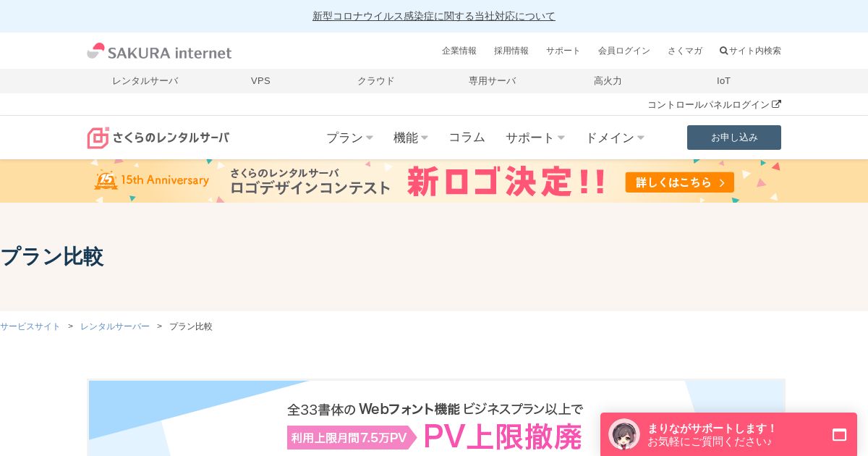
Task: Click サイト内検索 text
Action: pyautogui.click(x=755, y=51)
